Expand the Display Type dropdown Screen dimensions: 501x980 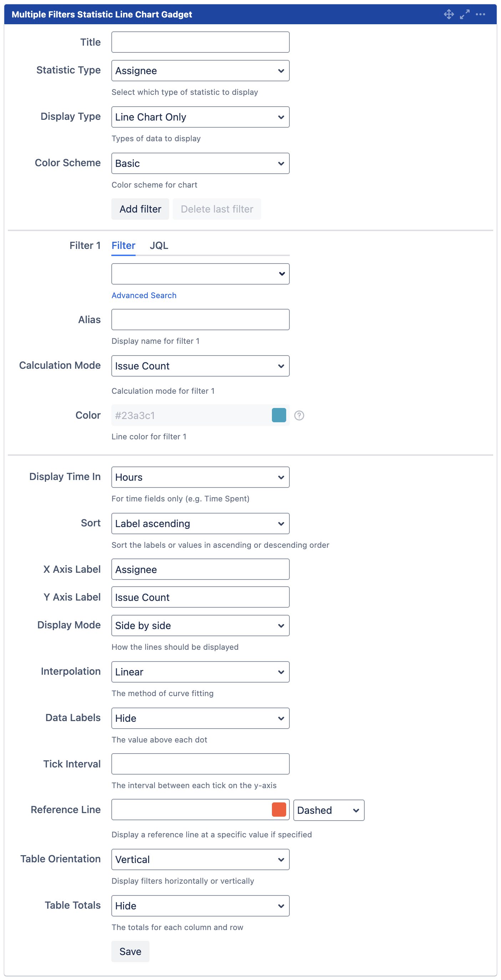(200, 117)
